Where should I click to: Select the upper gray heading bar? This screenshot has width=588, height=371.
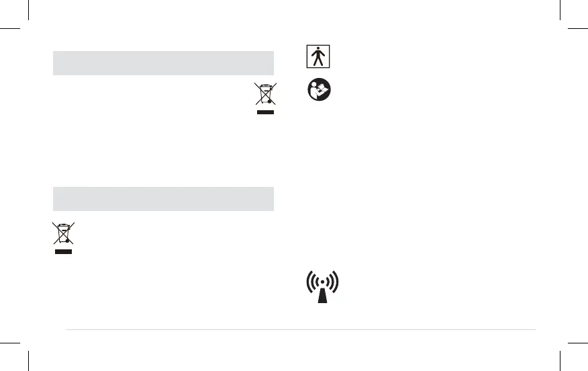163,63
